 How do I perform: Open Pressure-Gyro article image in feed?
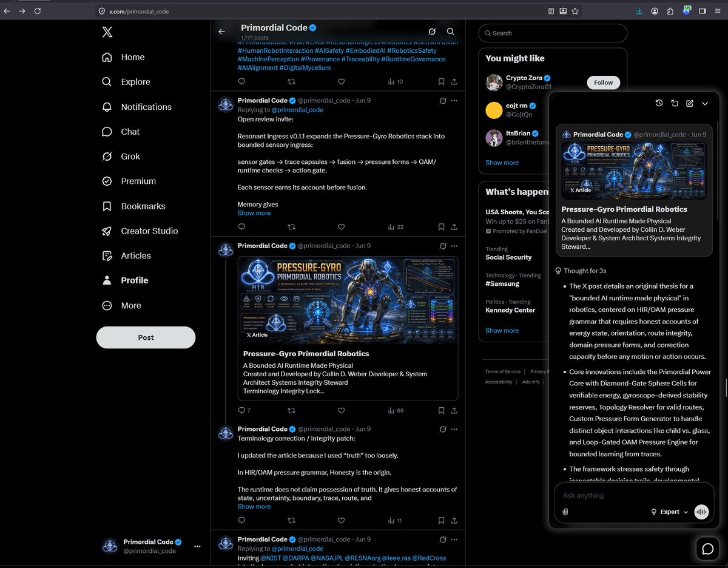click(x=348, y=299)
